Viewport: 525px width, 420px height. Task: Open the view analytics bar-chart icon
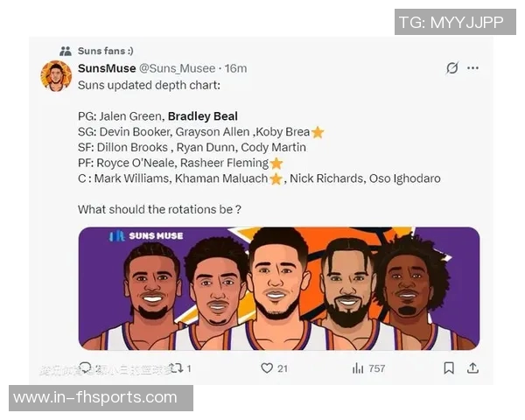(358, 368)
